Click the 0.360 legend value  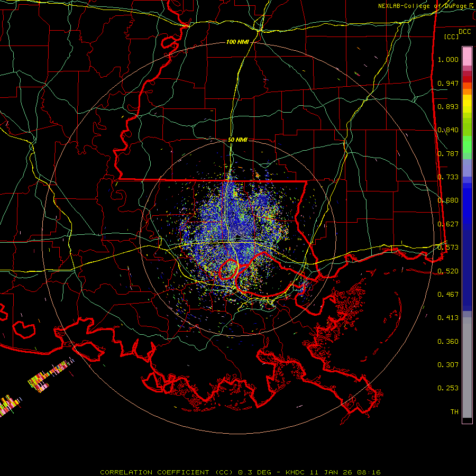pyautogui.click(x=448, y=342)
